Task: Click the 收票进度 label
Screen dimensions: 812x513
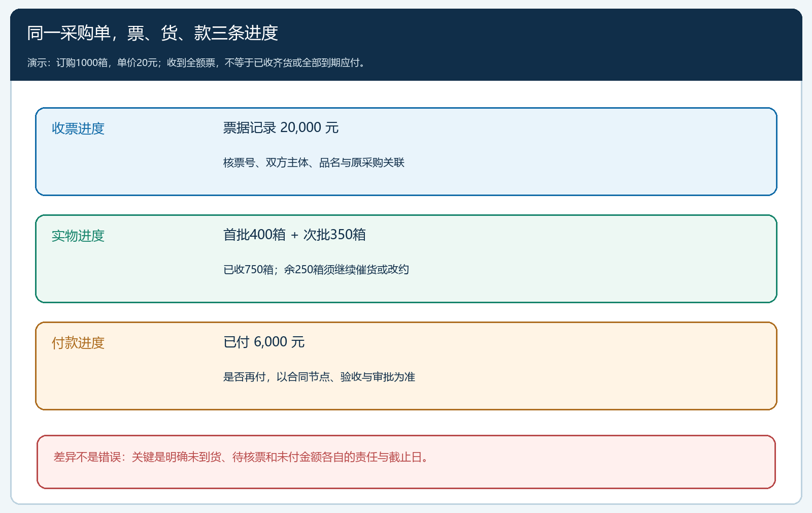Action: click(x=78, y=129)
